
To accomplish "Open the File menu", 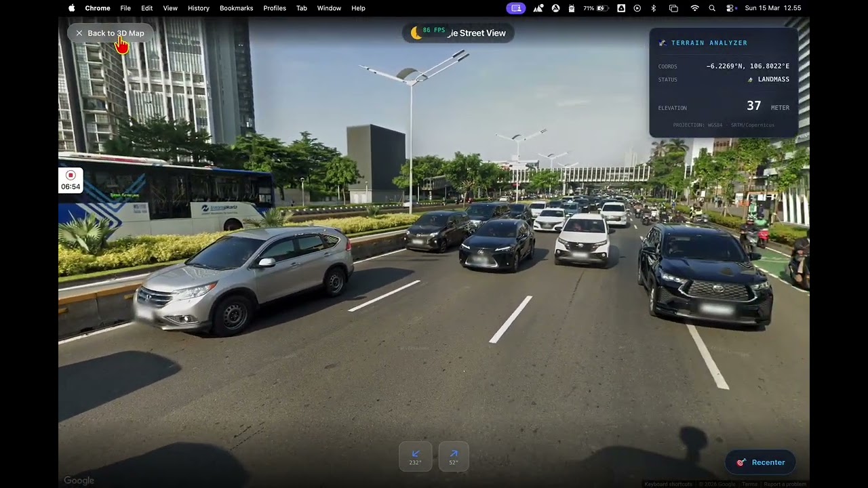I will click(125, 8).
